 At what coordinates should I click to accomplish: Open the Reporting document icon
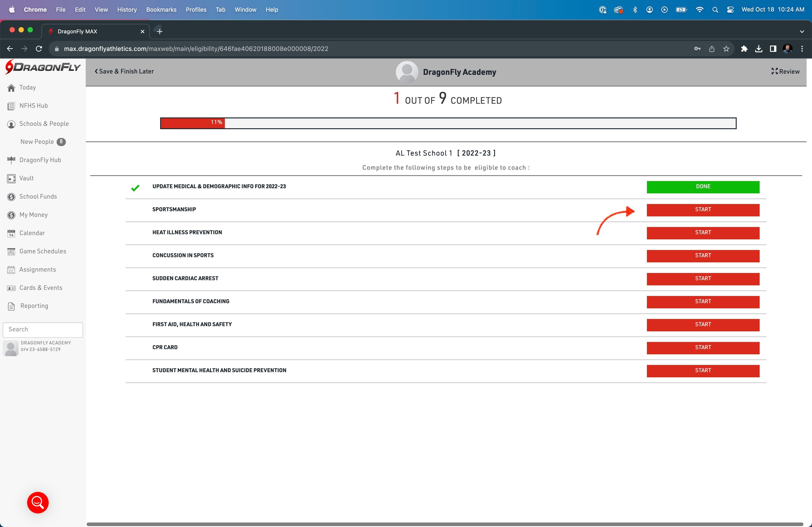[11, 307]
